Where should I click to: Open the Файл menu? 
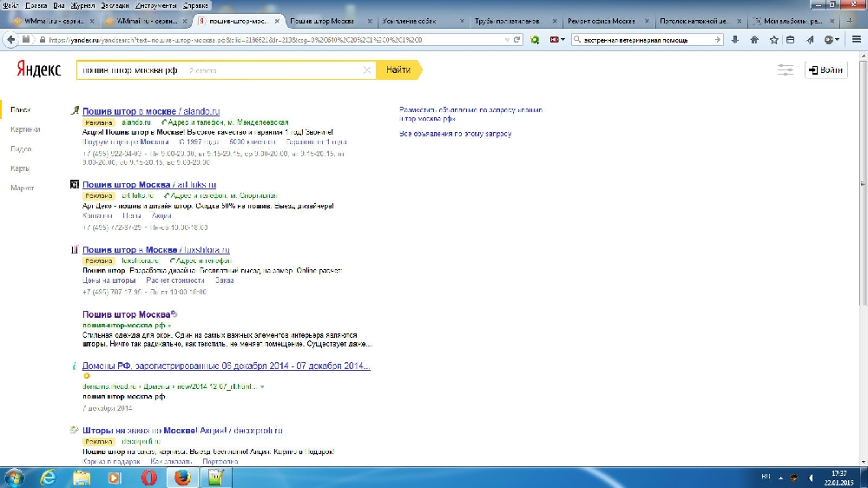pos(10,5)
